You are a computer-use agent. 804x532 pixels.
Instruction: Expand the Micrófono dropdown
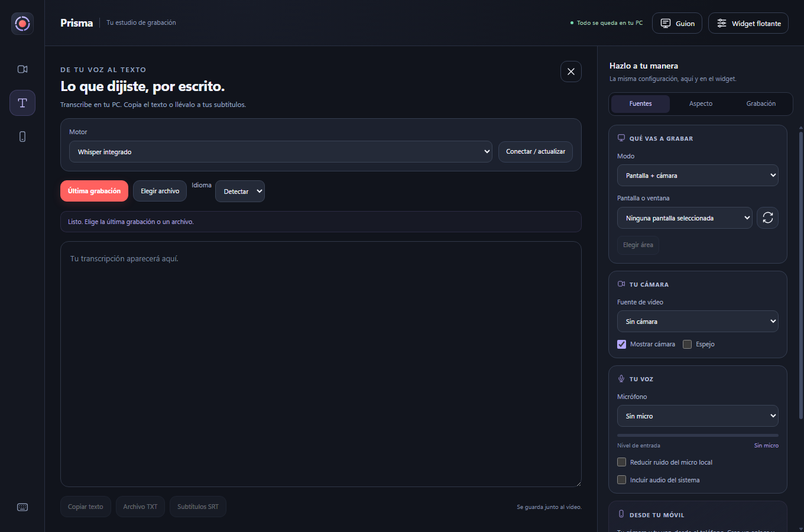point(698,416)
